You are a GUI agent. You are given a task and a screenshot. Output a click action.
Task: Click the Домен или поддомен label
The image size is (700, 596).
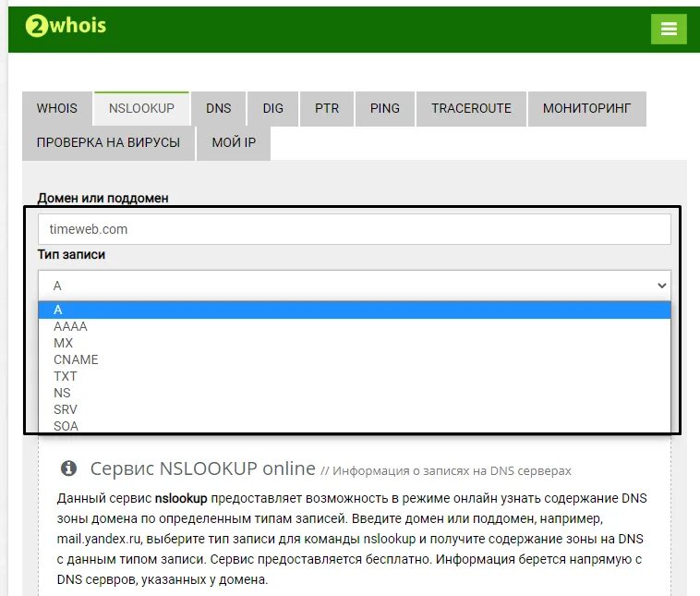103,198
